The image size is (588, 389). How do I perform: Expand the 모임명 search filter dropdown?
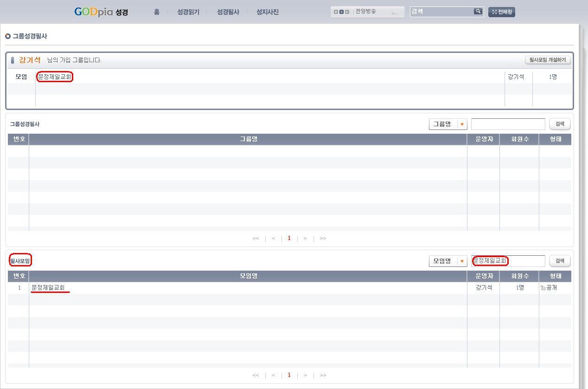click(x=462, y=261)
